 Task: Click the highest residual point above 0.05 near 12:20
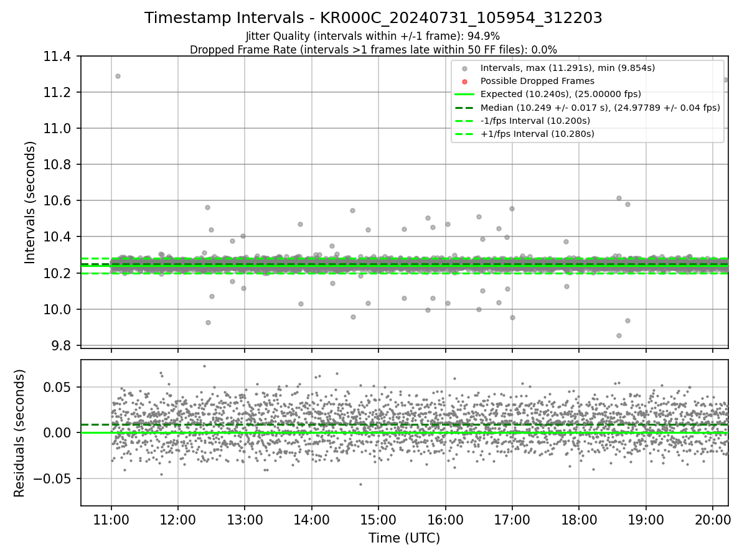[x=204, y=366]
